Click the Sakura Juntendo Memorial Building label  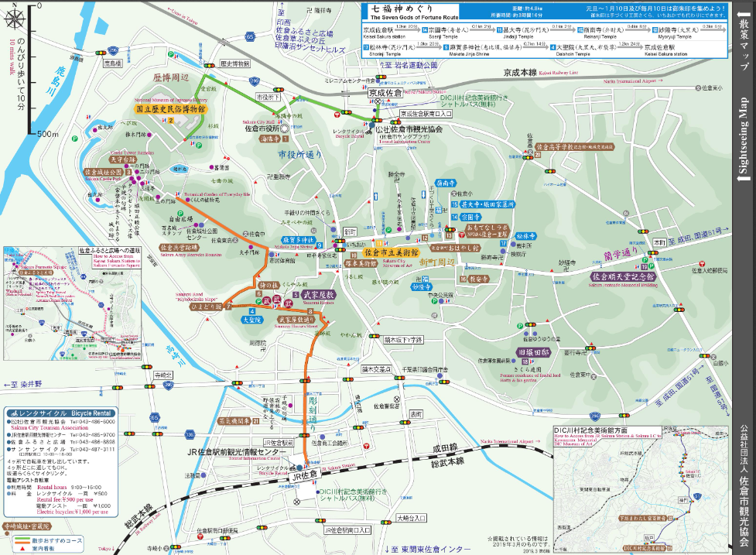click(x=624, y=276)
